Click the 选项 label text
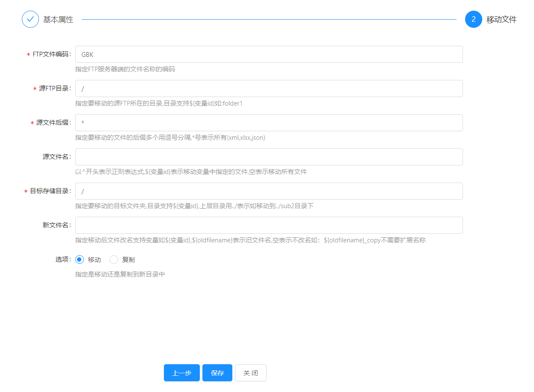 pyautogui.click(x=62, y=259)
